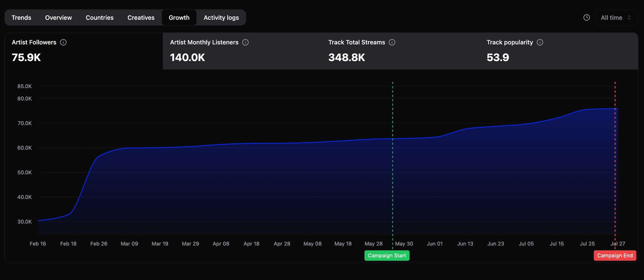Click the May 30 x-axis label
The height and width of the screenshot is (280, 644).
(x=404, y=244)
